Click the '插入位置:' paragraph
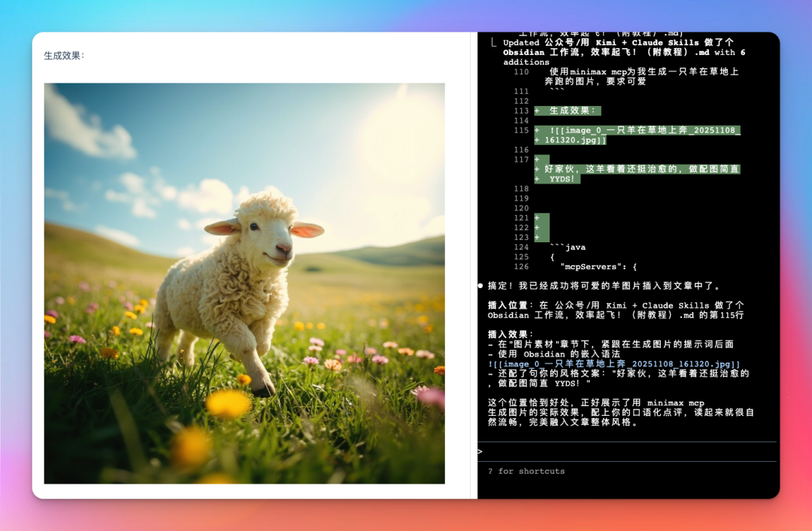The height and width of the screenshot is (531, 812). tap(616, 310)
